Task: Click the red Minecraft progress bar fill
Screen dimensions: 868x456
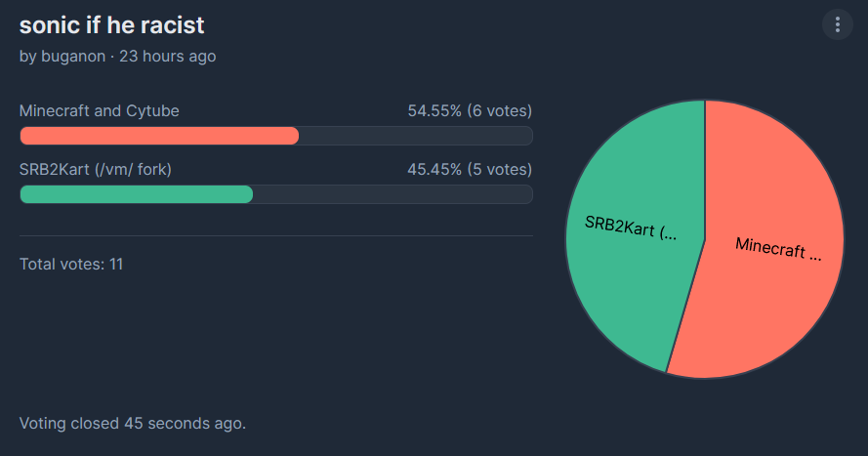Action: (159, 136)
